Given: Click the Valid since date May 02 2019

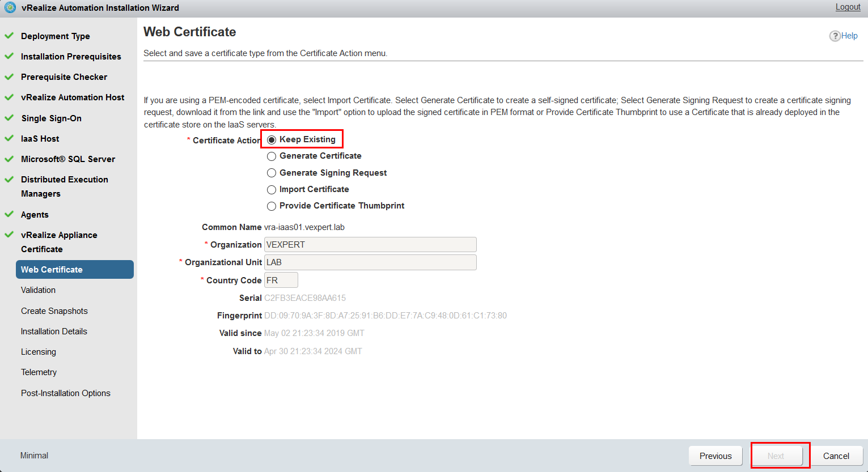Looking at the screenshot, I should coord(314,333).
